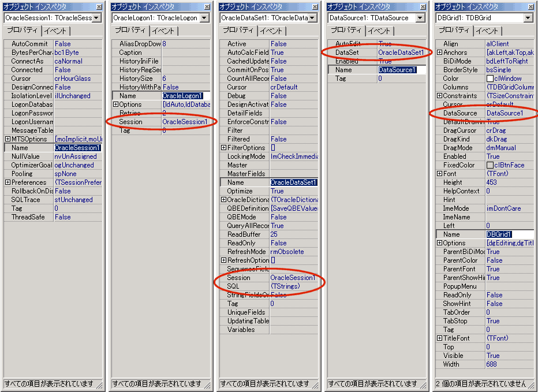This screenshot has width=538, height=392.
Task: Select the DataSet OracleDataSet1 value in DataSource1
Action: 401,53
